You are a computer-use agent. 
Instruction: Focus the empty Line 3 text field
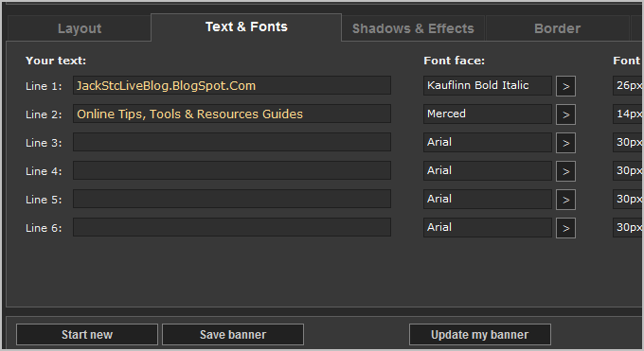click(232, 142)
